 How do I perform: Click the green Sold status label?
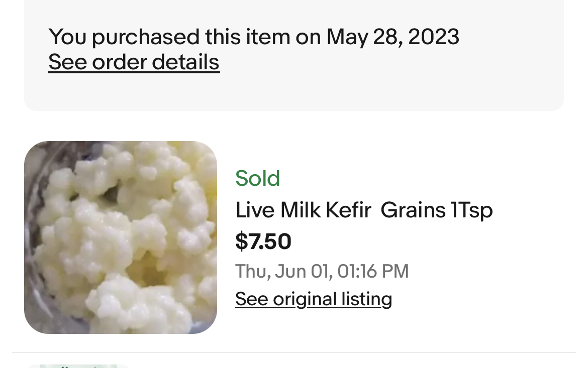(257, 178)
